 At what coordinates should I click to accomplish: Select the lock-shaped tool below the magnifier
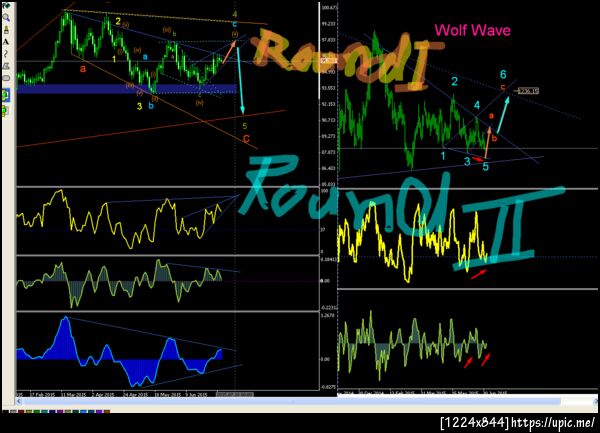pyautogui.click(x=6, y=29)
